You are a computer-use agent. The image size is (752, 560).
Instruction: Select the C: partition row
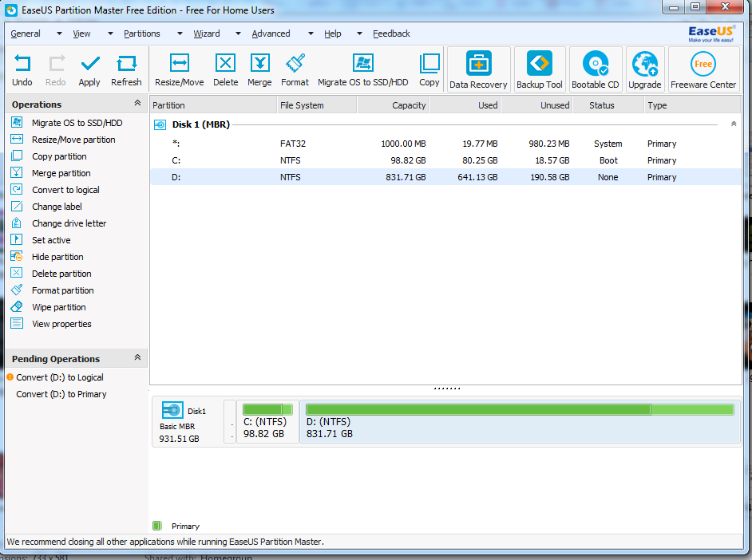click(x=446, y=160)
